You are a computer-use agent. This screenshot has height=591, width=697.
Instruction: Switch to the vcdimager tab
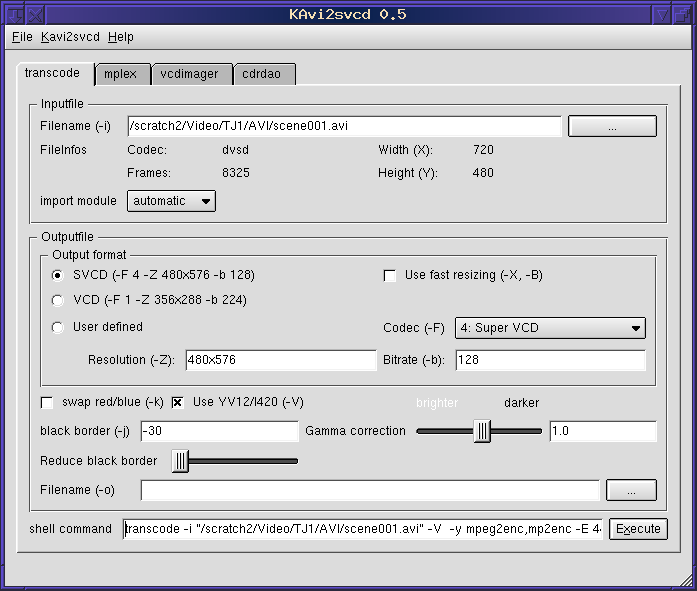[x=191, y=74]
